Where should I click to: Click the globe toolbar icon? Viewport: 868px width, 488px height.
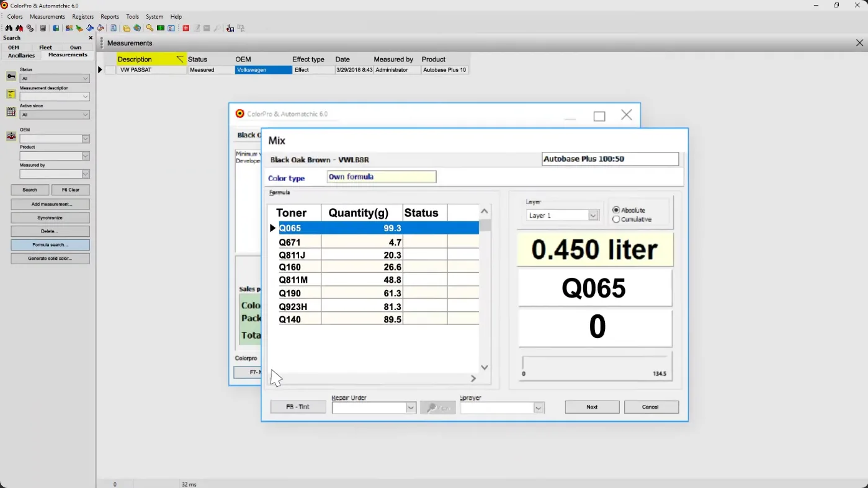point(137,28)
